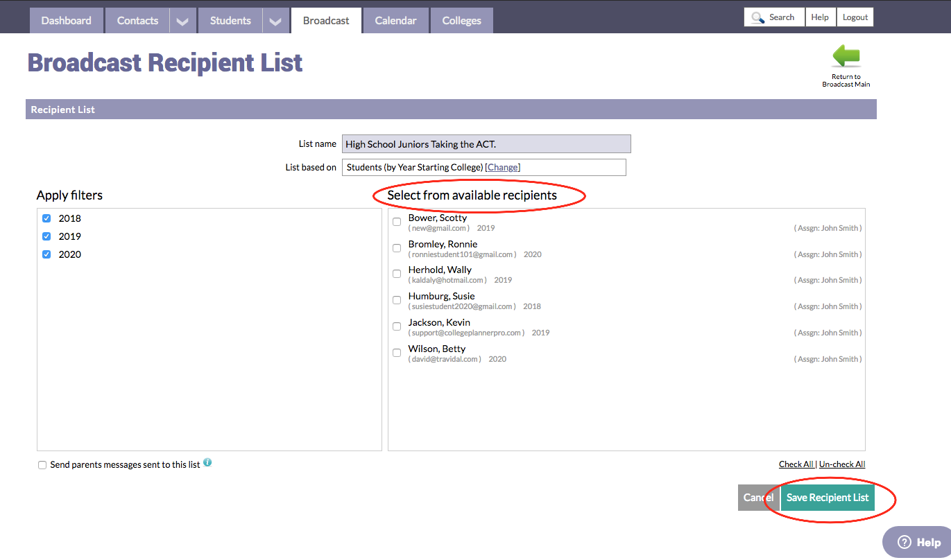The width and height of the screenshot is (951, 560).
Task: Open the floating Help bubble
Action: [918, 542]
